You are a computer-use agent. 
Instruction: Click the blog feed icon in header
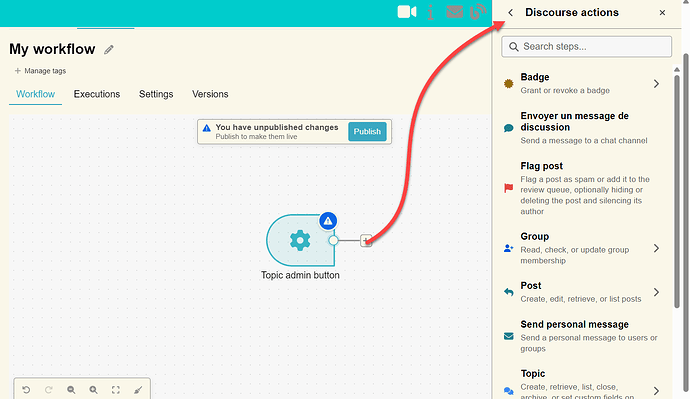pyautogui.click(x=478, y=12)
